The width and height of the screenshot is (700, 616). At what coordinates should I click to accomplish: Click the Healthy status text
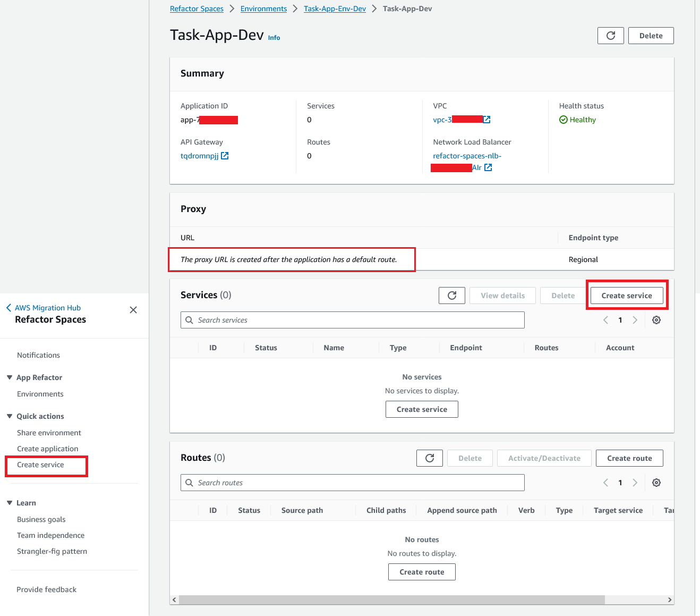click(x=583, y=120)
